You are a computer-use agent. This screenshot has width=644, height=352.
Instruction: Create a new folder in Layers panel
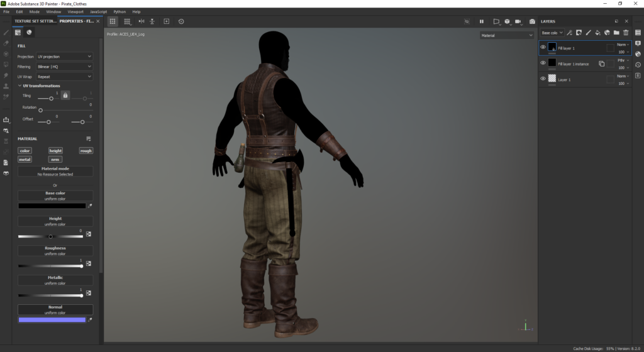(616, 33)
